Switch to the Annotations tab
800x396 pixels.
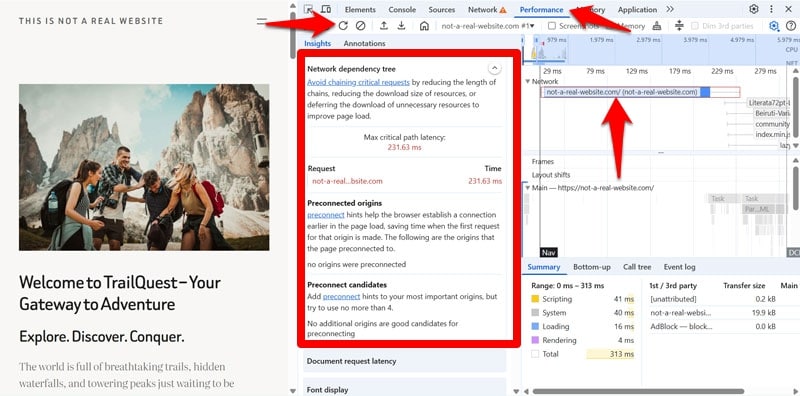pyautogui.click(x=364, y=43)
